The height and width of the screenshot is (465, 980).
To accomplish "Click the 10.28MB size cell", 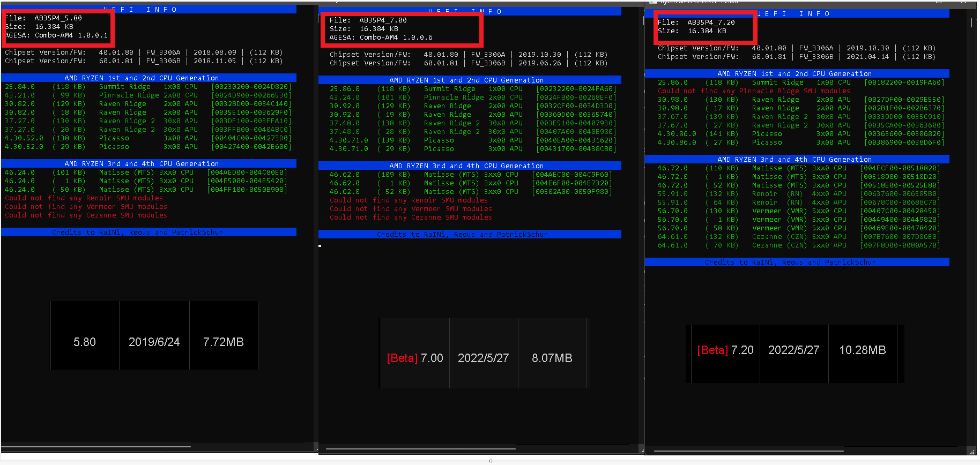I will pyautogui.click(x=863, y=354).
